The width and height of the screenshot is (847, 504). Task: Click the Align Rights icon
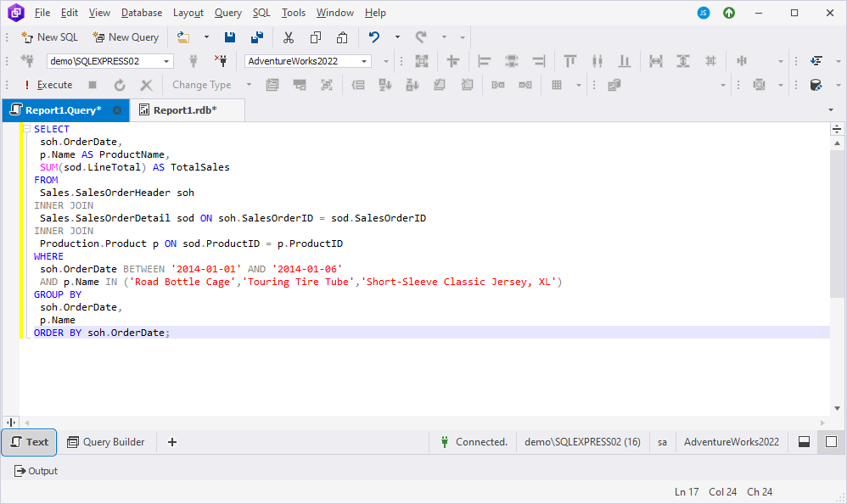click(539, 61)
